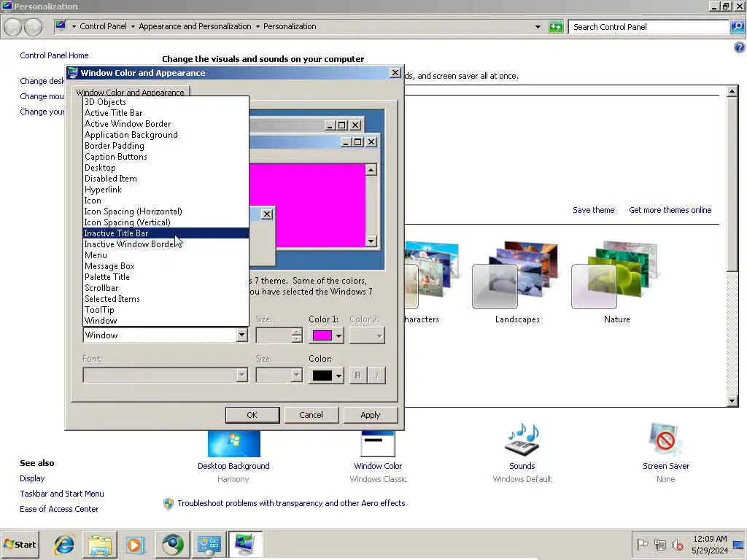This screenshot has height=560, width=747.
Task: Select the Landscapes theme
Action: pos(517,283)
